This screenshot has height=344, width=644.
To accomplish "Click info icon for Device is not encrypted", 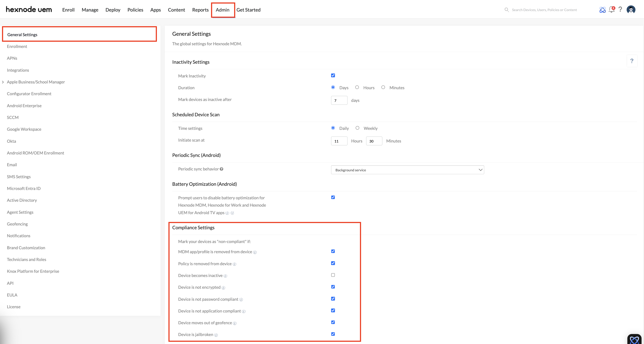I will (x=223, y=287).
